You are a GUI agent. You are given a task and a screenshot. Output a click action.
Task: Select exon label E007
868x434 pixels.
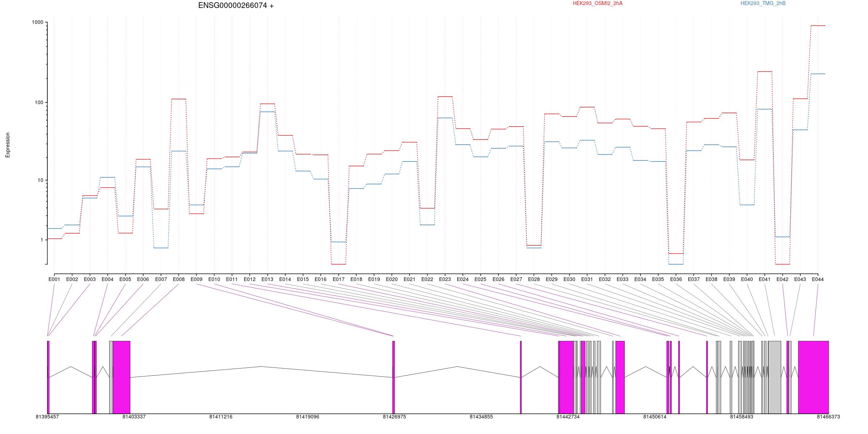(x=161, y=279)
